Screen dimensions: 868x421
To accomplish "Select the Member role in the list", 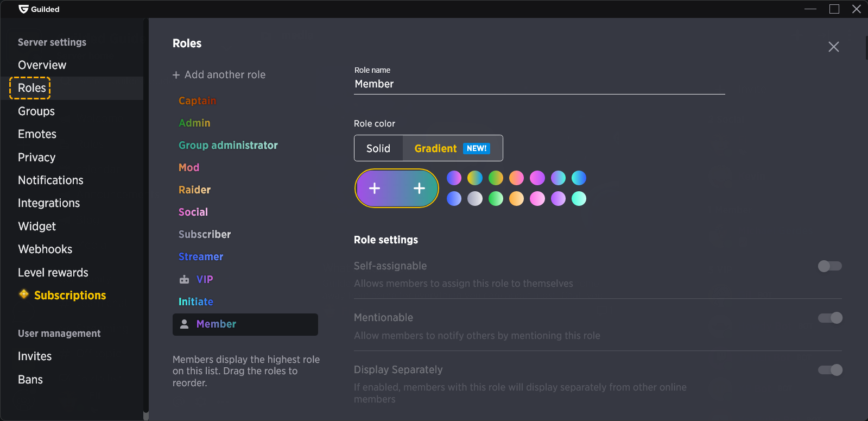I will point(245,324).
